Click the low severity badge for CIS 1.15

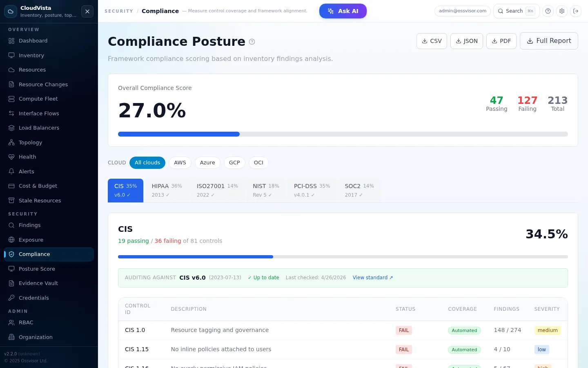[x=542, y=350]
